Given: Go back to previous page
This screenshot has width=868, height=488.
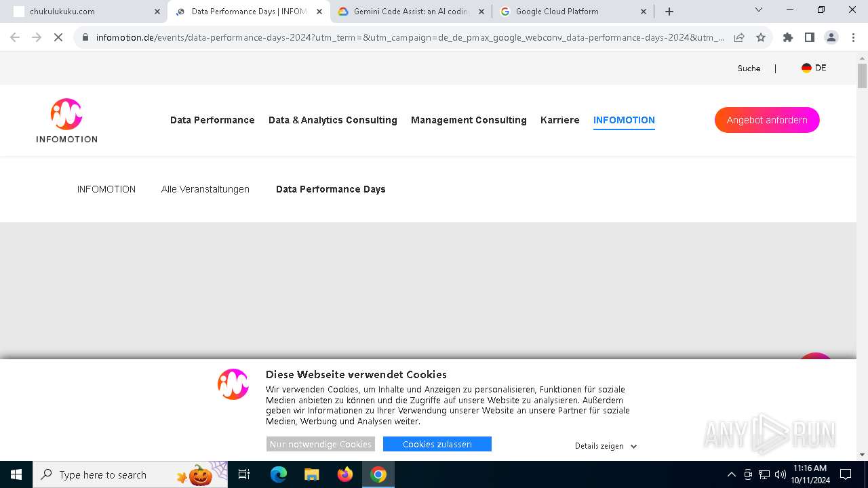Looking at the screenshot, I should [x=15, y=37].
